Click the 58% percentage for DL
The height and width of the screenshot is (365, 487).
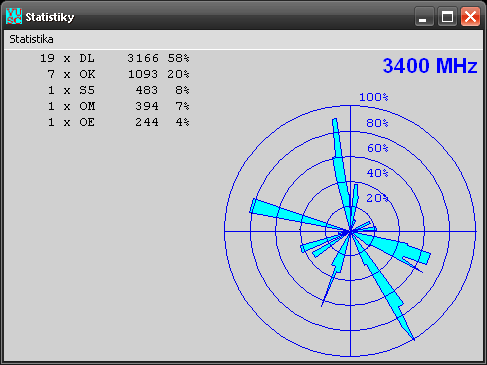pos(178,58)
